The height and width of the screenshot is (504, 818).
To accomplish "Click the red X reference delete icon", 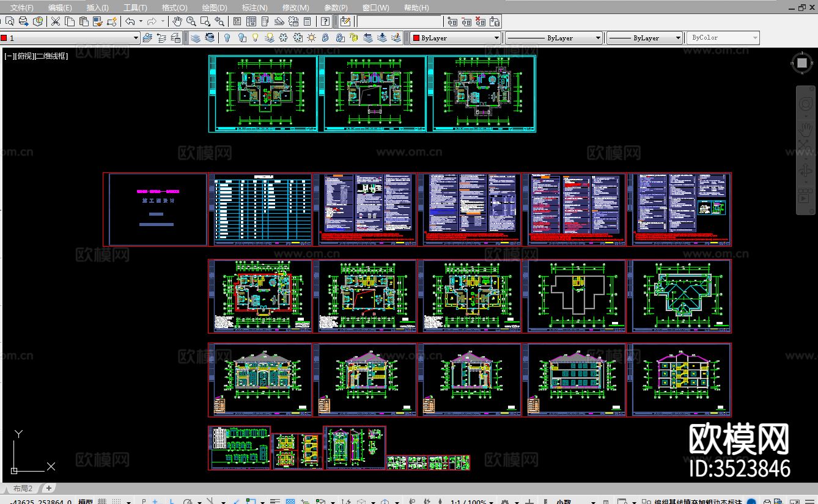I will point(481,21).
